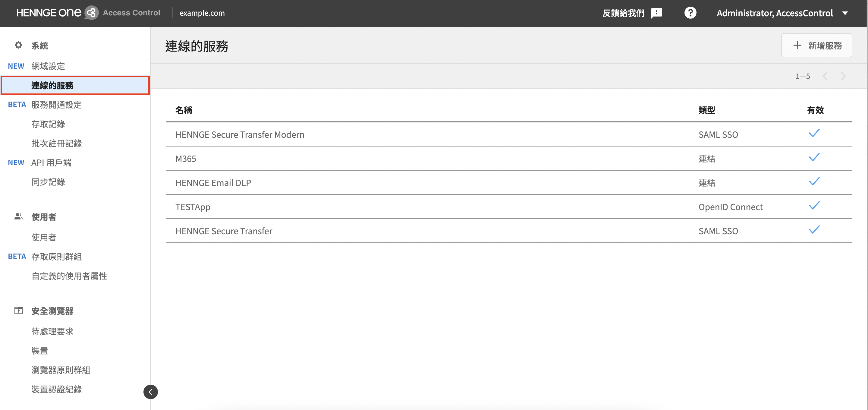Viewport: 868px width, 410px height.
Task: Open 同步記錄 in the sidebar
Action: [x=48, y=182]
